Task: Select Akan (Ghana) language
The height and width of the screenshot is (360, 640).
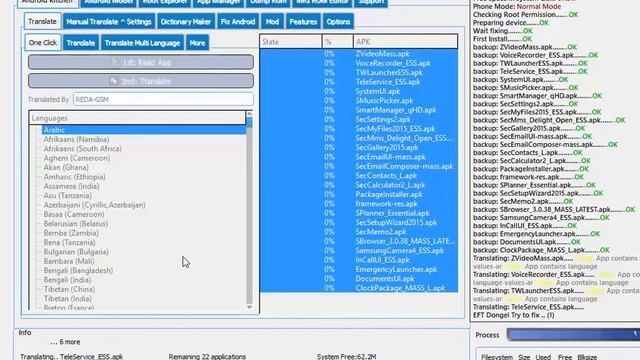Action: coord(66,167)
